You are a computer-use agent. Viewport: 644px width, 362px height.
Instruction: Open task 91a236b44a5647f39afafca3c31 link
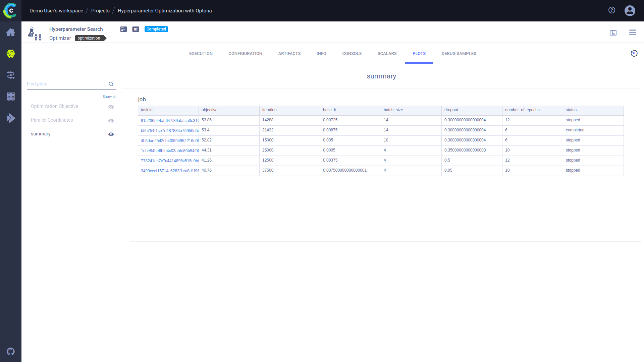(x=170, y=121)
